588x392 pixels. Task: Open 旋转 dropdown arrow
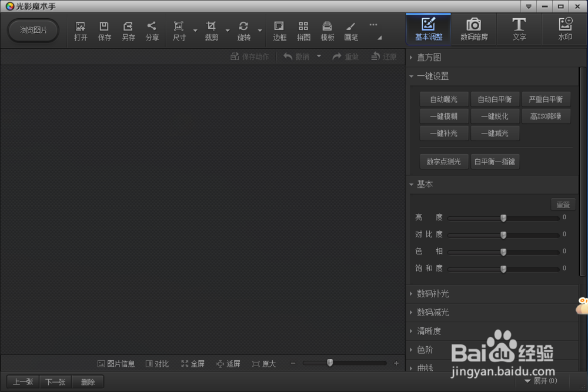260,31
